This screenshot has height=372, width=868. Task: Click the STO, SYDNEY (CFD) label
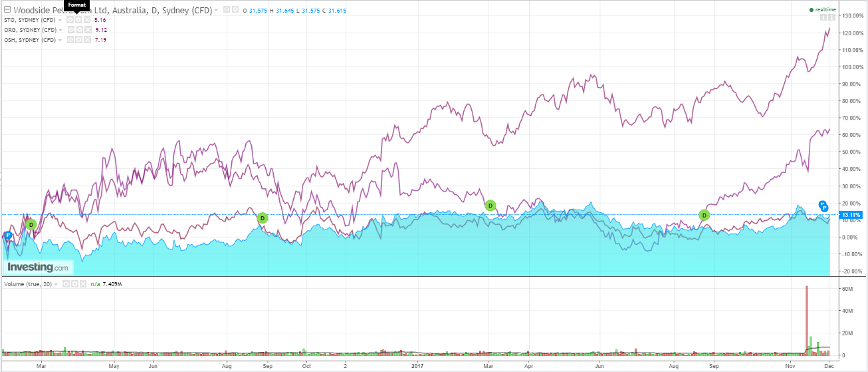point(30,20)
